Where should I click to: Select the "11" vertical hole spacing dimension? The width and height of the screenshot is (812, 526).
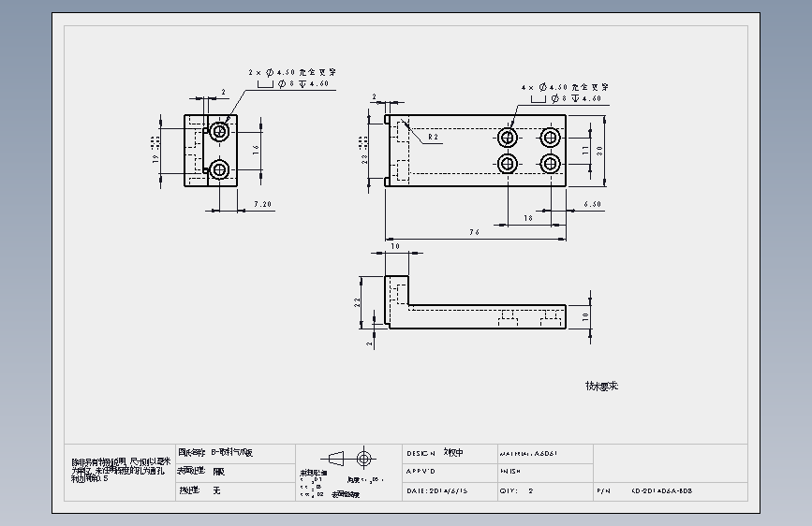585,150
